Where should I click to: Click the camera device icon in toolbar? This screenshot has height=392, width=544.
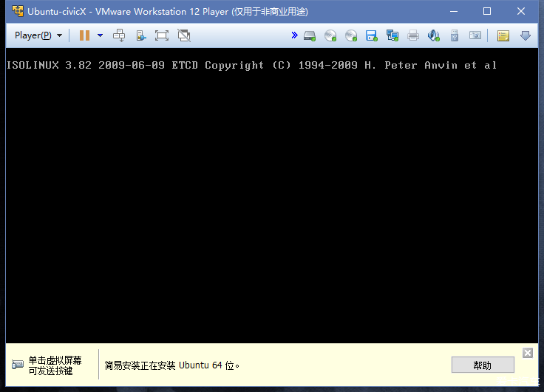tap(475, 35)
